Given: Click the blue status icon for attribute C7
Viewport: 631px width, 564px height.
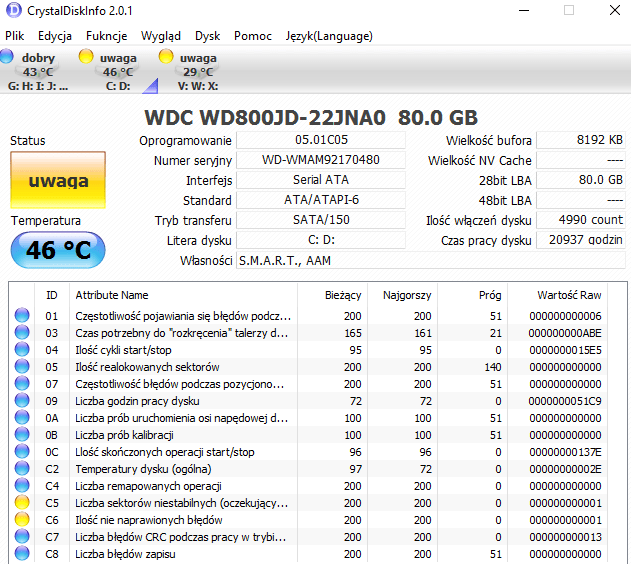Looking at the screenshot, I should [22, 537].
